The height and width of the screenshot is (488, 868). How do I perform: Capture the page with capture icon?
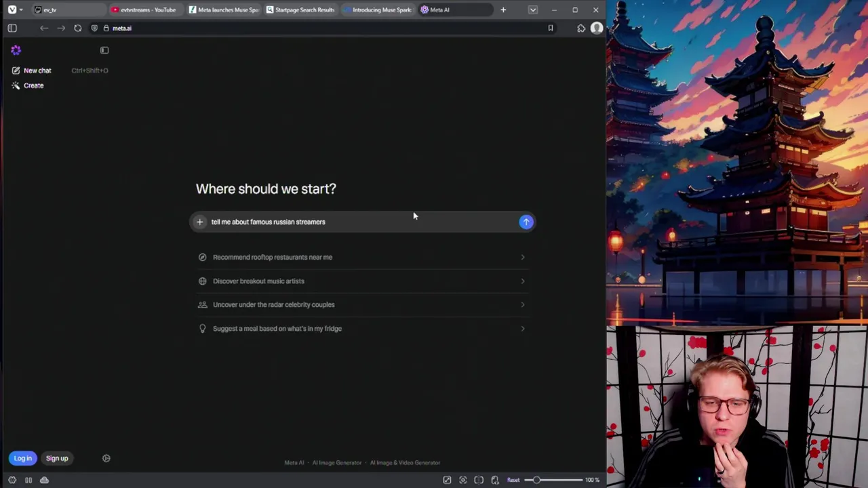click(463, 480)
